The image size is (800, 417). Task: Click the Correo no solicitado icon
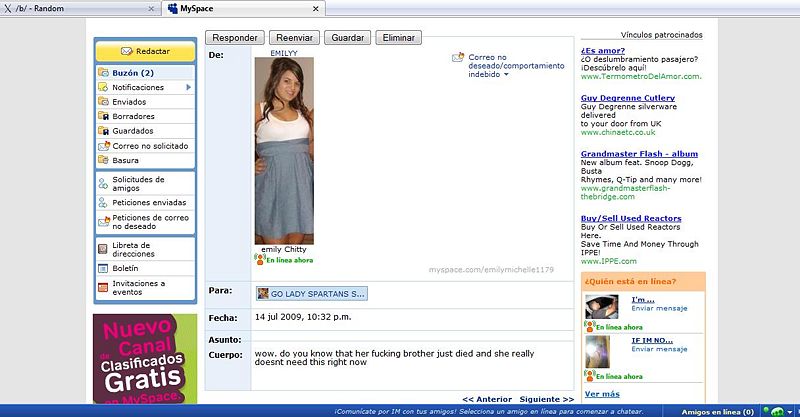click(x=104, y=146)
